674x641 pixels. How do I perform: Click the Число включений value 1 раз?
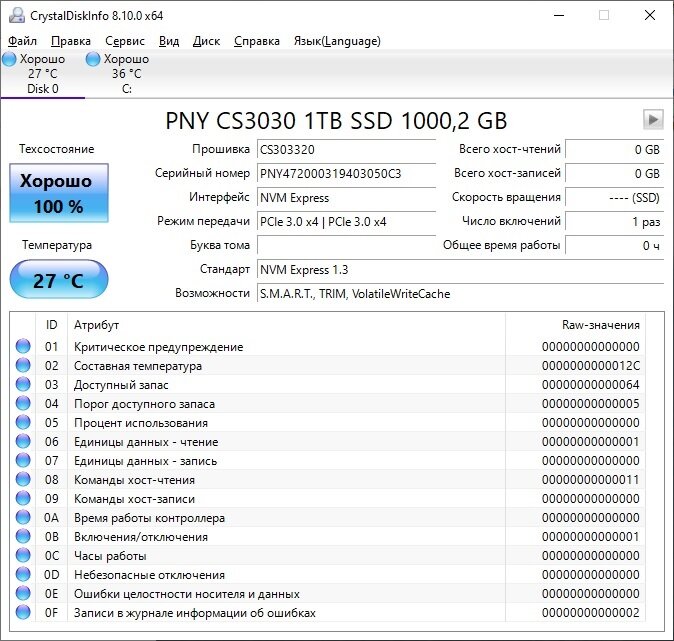coord(615,222)
